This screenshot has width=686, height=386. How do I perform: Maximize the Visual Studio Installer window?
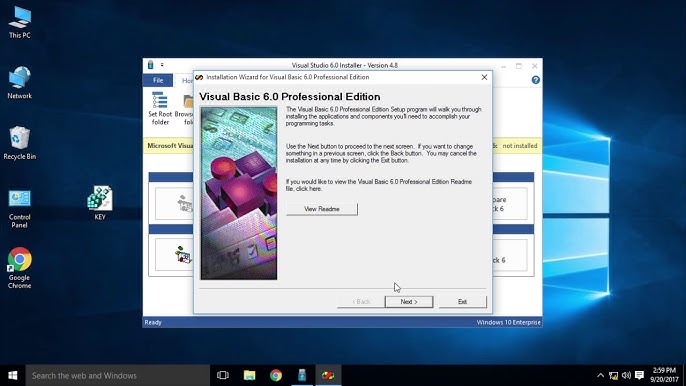pyautogui.click(x=519, y=66)
